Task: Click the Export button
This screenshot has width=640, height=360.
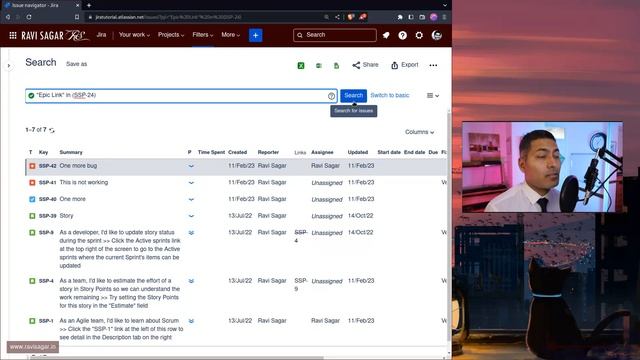Action: (404, 65)
